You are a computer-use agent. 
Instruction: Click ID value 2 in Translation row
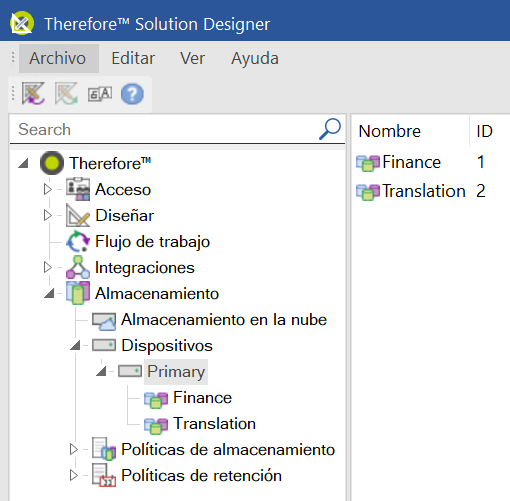[481, 191]
